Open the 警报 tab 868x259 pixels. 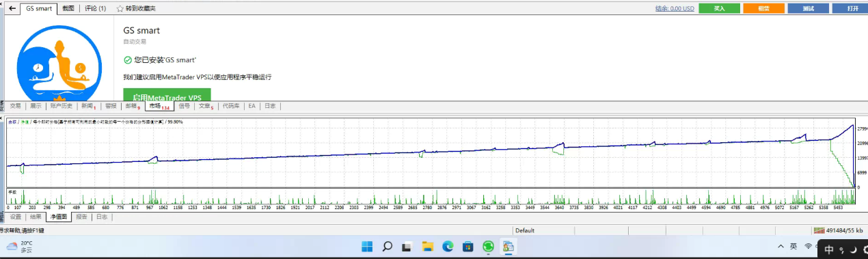[x=111, y=106]
